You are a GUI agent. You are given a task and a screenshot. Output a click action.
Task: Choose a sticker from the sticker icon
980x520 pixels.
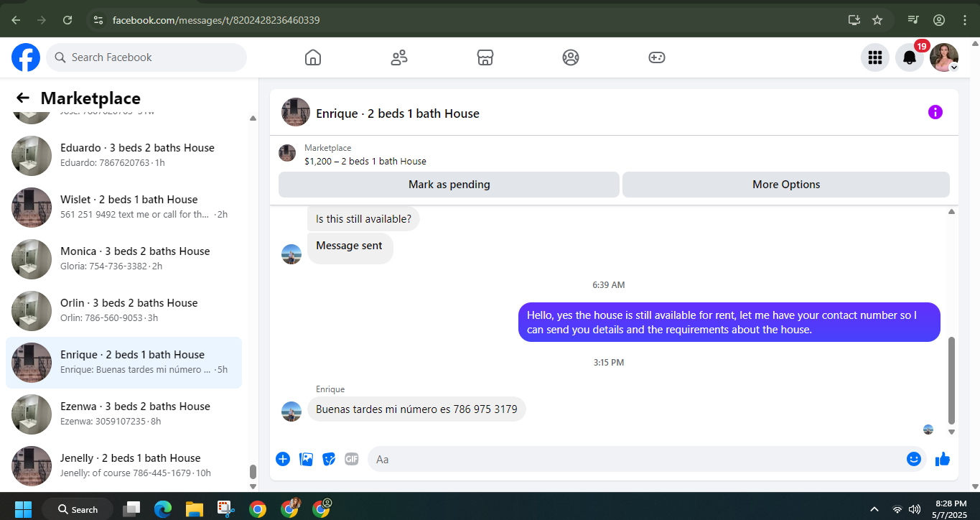click(329, 459)
